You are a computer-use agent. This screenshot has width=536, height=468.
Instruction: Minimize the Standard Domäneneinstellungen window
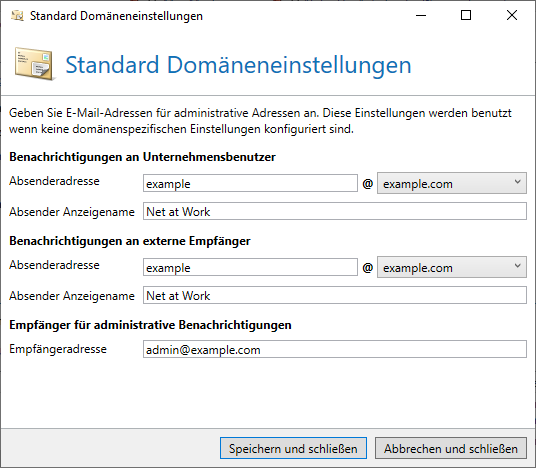tap(421, 15)
